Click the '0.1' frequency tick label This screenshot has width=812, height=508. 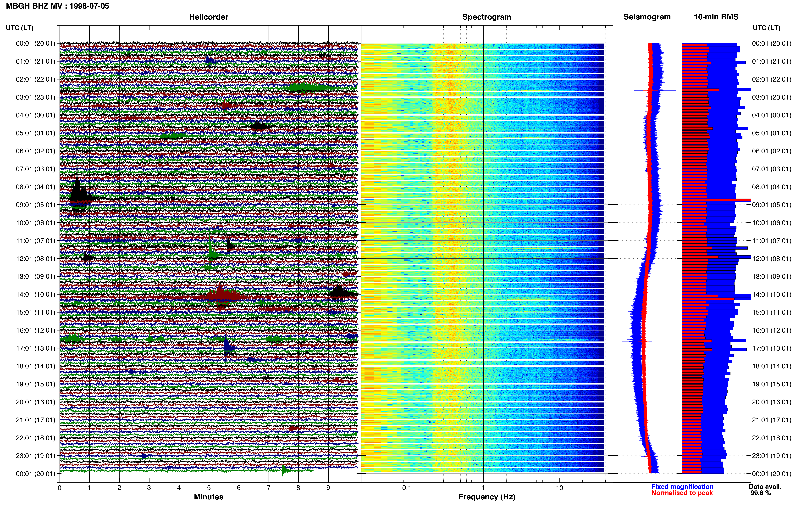coord(407,487)
